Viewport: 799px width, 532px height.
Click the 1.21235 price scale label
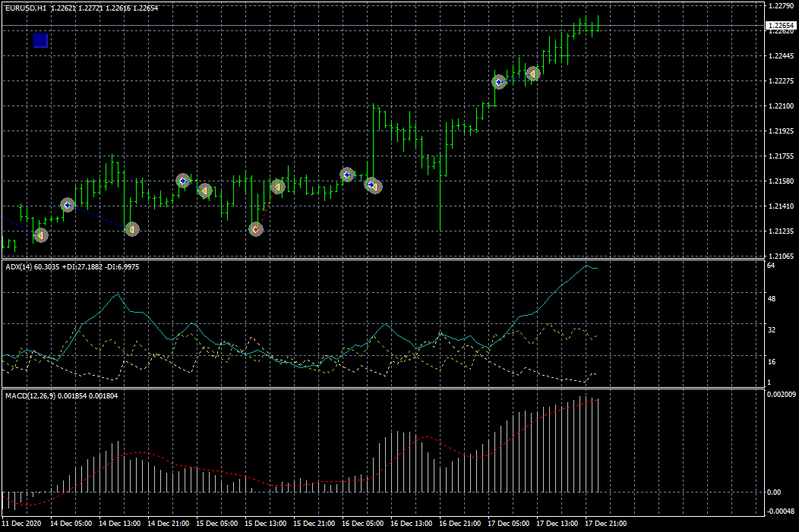781,231
